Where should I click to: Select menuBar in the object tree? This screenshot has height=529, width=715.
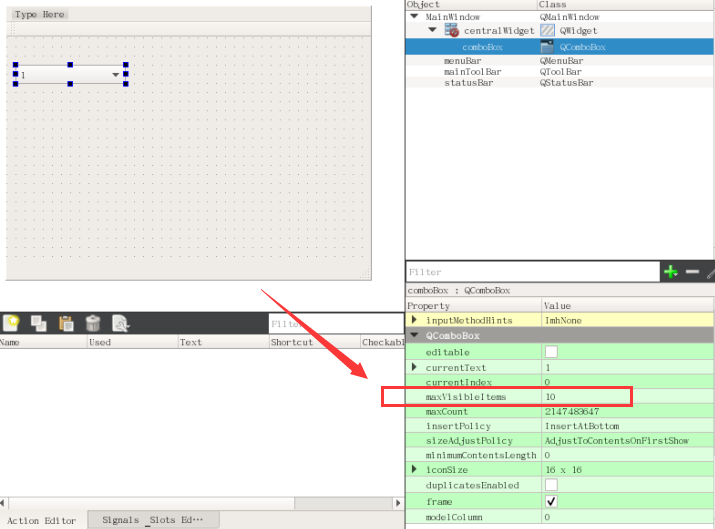[x=462, y=61]
